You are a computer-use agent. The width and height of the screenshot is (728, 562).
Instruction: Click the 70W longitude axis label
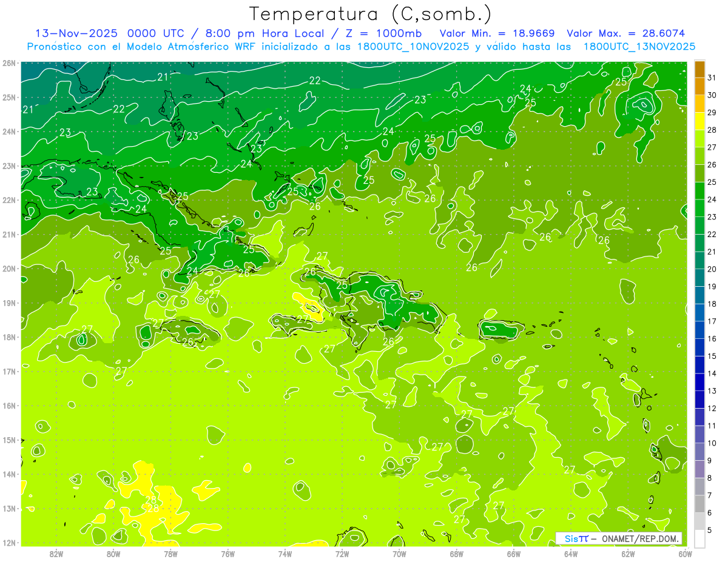[x=399, y=553]
